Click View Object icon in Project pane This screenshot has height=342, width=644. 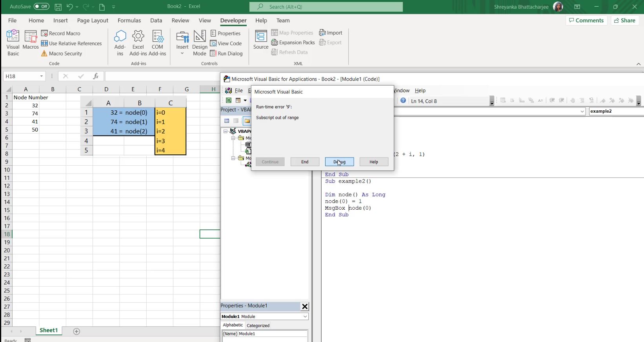(236, 121)
